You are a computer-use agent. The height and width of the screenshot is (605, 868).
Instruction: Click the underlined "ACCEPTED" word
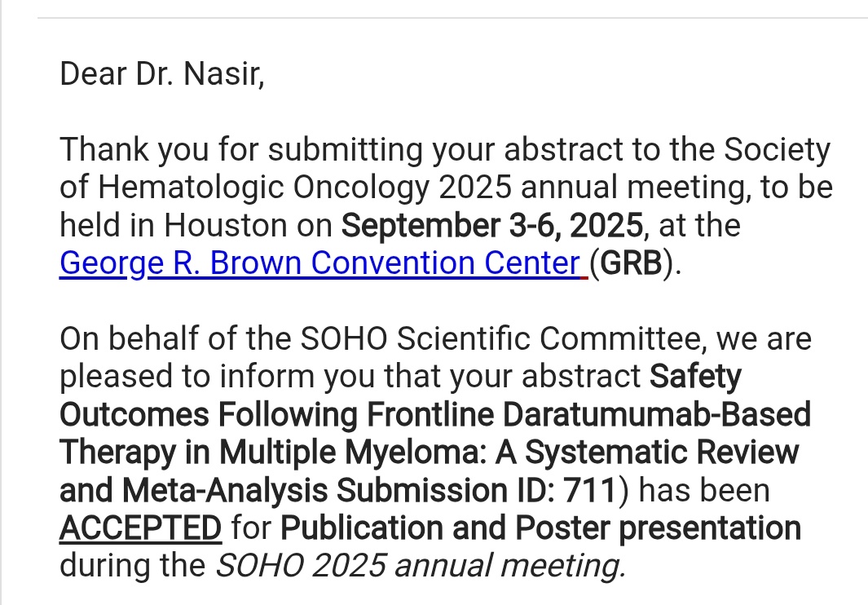141,528
